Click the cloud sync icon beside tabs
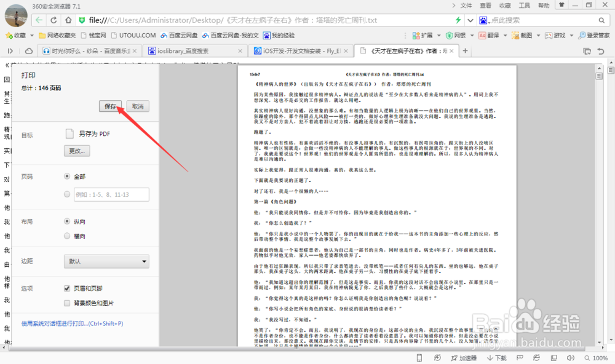 coord(29,51)
